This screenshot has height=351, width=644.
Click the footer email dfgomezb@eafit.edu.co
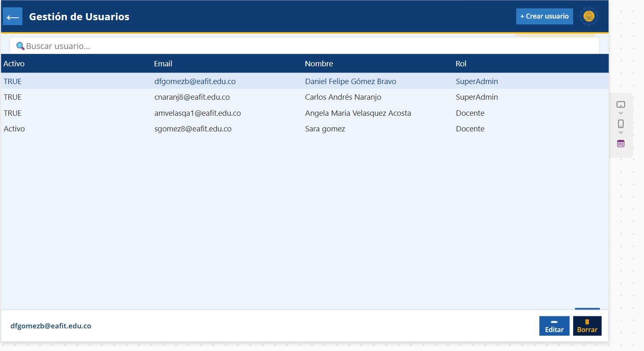(x=51, y=326)
